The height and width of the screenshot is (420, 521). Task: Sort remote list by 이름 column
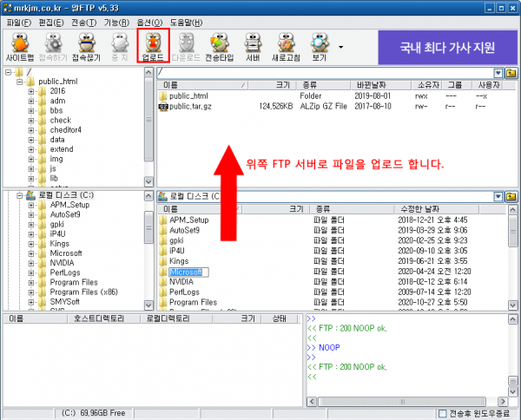click(202, 85)
